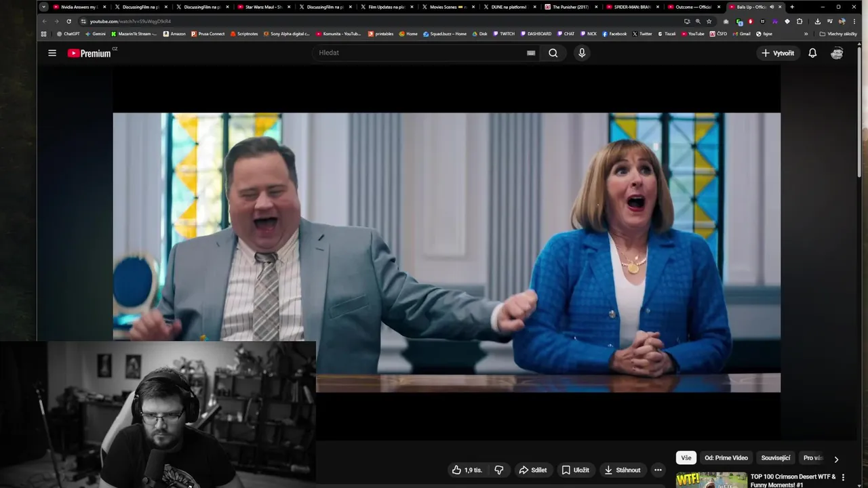
Task: Open a new browser tab
Action: click(x=792, y=7)
